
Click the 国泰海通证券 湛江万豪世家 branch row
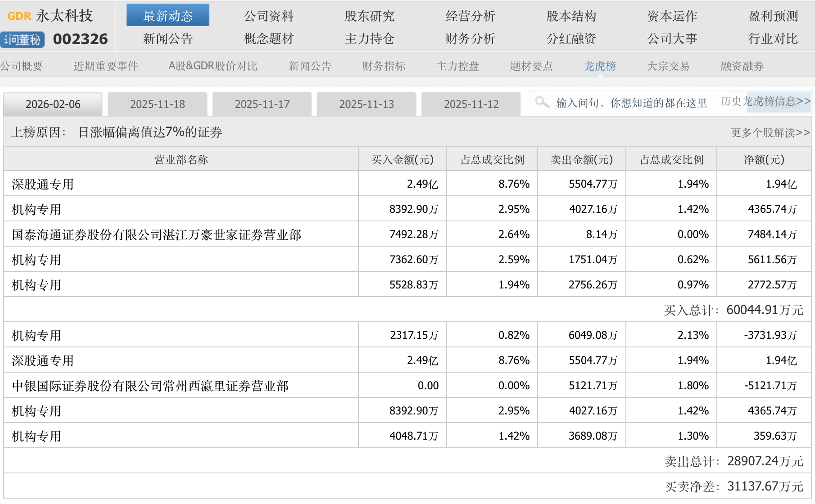pyautogui.click(x=156, y=234)
